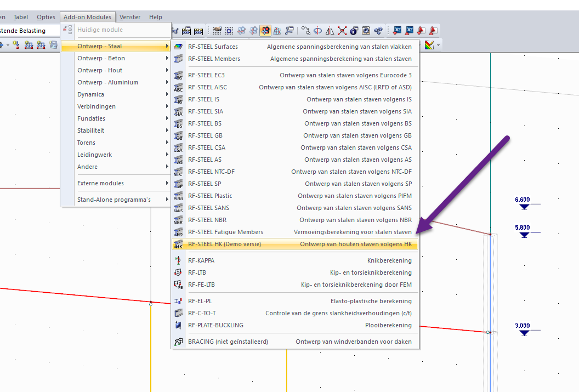
Task: Launch the RF-STEEL SIA module
Action: point(295,111)
